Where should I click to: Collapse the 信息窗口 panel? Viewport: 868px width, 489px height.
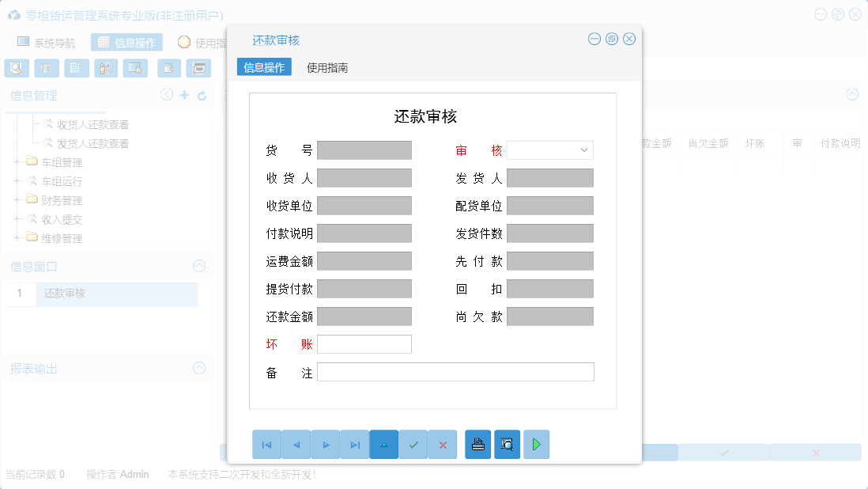(x=199, y=266)
